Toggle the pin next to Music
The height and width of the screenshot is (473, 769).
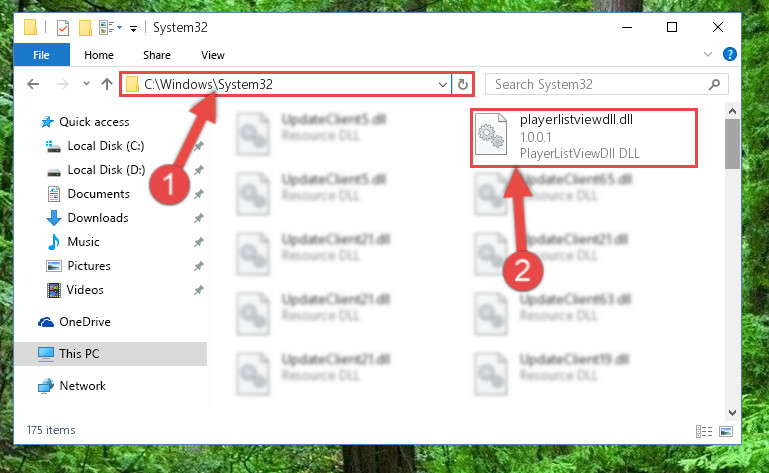(198, 242)
